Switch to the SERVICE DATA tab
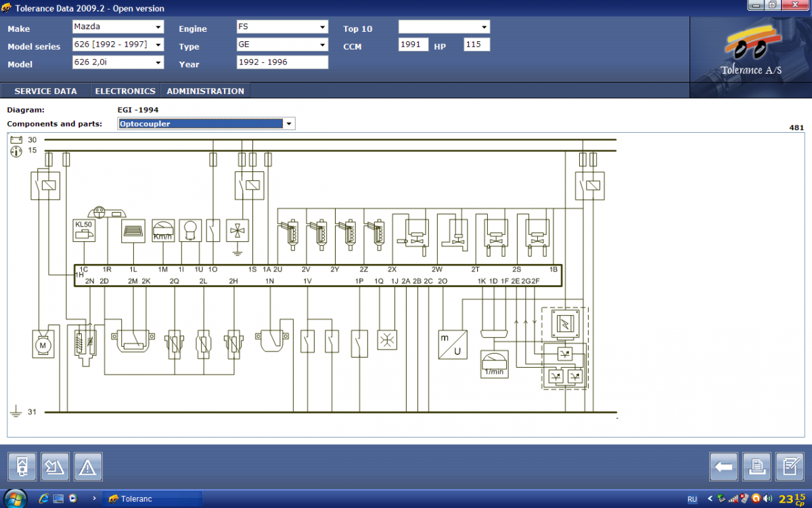 (x=45, y=91)
